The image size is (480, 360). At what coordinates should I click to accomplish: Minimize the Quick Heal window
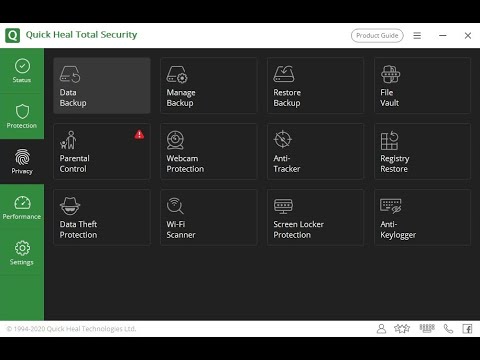point(443,35)
